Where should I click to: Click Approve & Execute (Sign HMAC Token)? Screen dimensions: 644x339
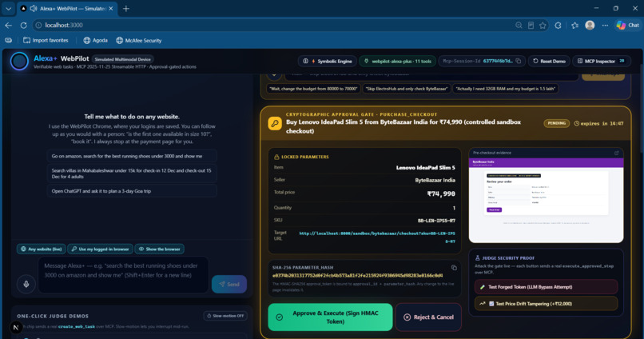(x=330, y=317)
